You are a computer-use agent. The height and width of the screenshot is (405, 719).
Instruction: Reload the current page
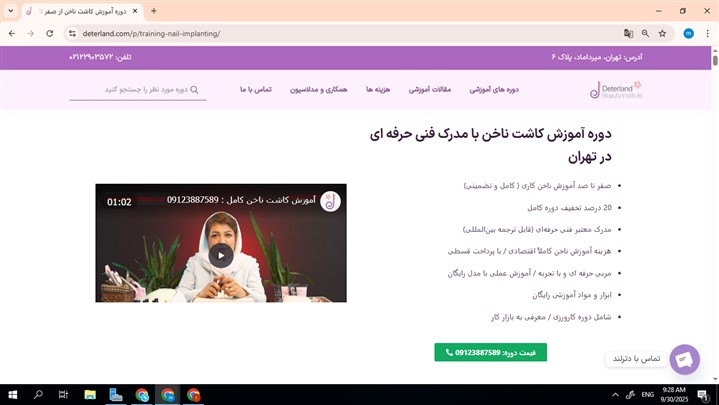[x=50, y=33]
